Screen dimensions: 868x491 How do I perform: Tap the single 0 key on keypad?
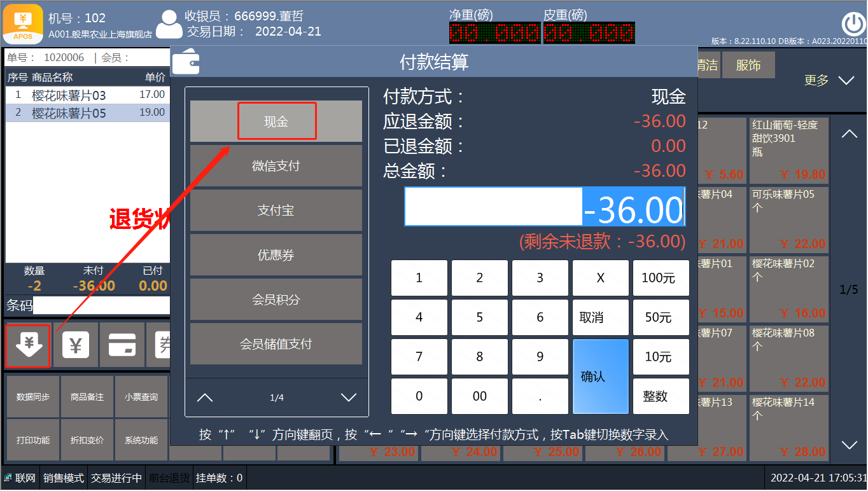coord(419,396)
